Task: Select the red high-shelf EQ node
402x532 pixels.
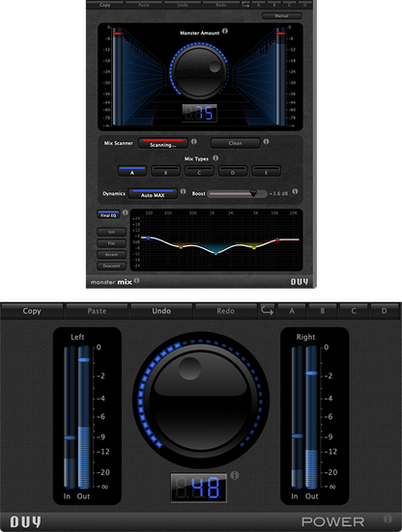Action: 277,239
